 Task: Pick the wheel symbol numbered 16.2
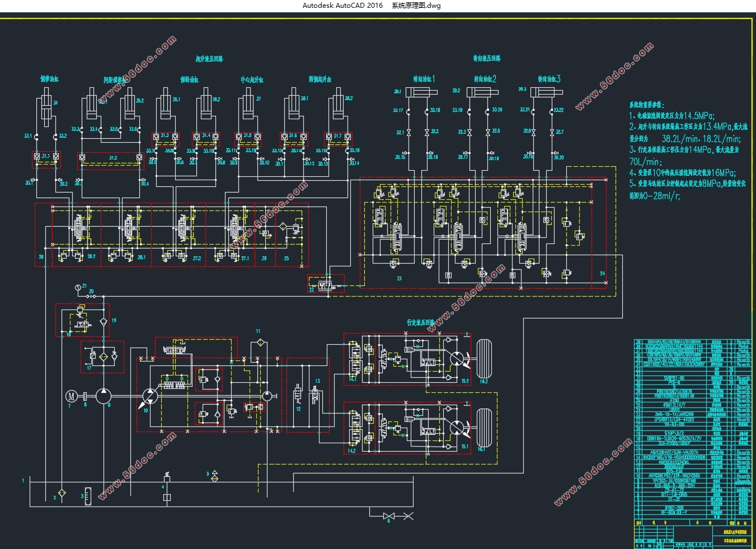[x=483, y=358]
